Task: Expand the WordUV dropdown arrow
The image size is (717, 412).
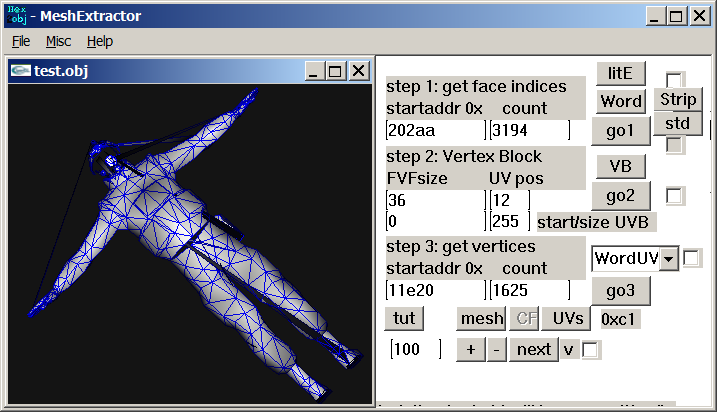Action: pyautogui.click(x=669, y=259)
